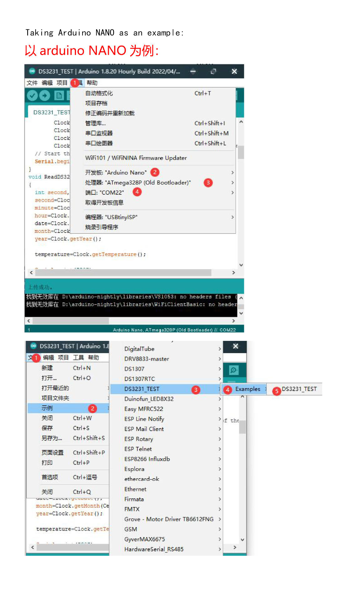Select 自动格式化 menu entry

pos(153,93)
